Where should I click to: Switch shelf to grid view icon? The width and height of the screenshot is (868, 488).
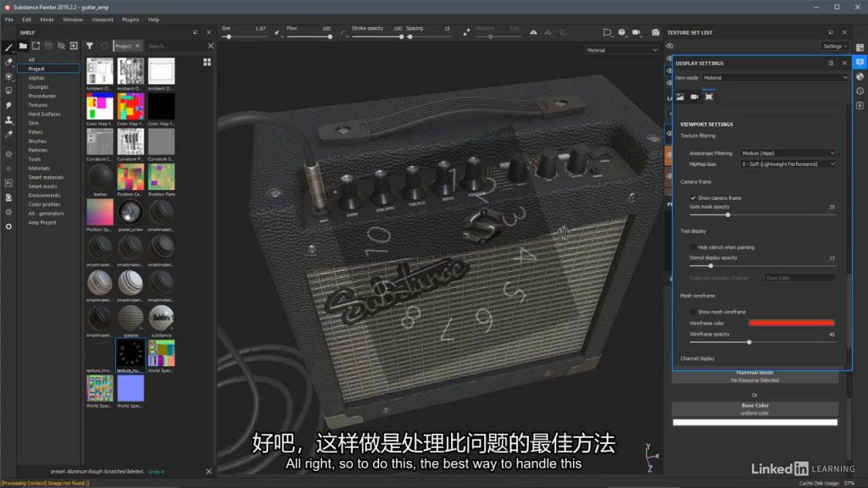pyautogui.click(x=207, y=62)
